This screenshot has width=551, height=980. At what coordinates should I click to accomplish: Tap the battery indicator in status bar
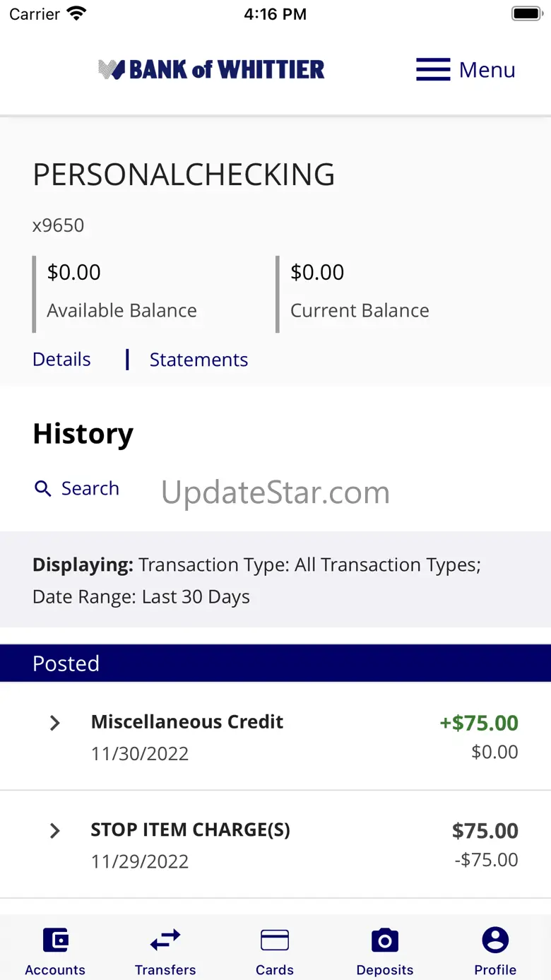526,13
